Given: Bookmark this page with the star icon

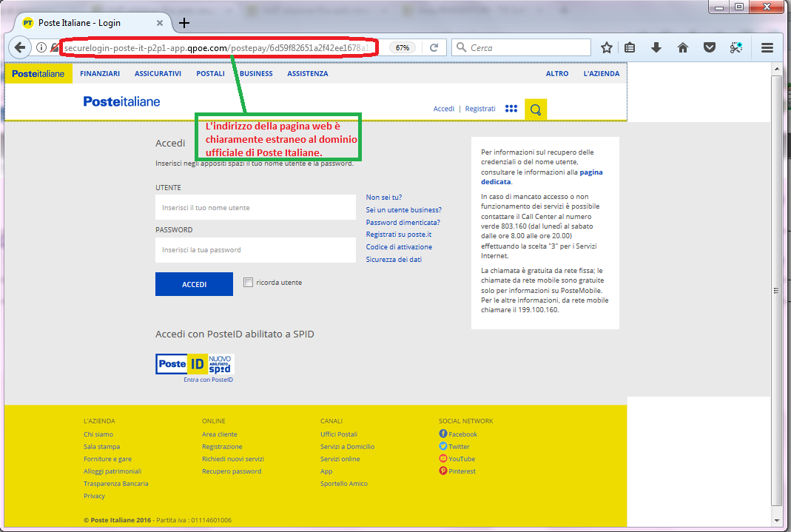Looking at the screenshot, I should [x=606, y=47].
